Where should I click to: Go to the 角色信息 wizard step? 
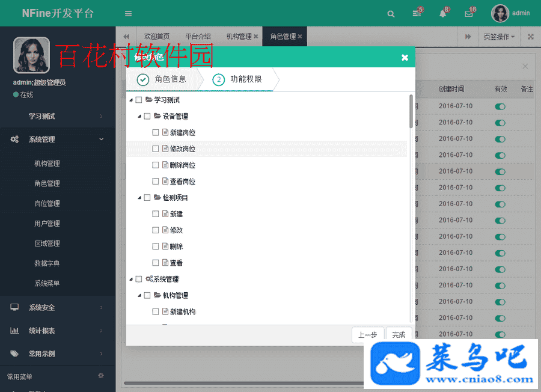[x=162, y=79]
